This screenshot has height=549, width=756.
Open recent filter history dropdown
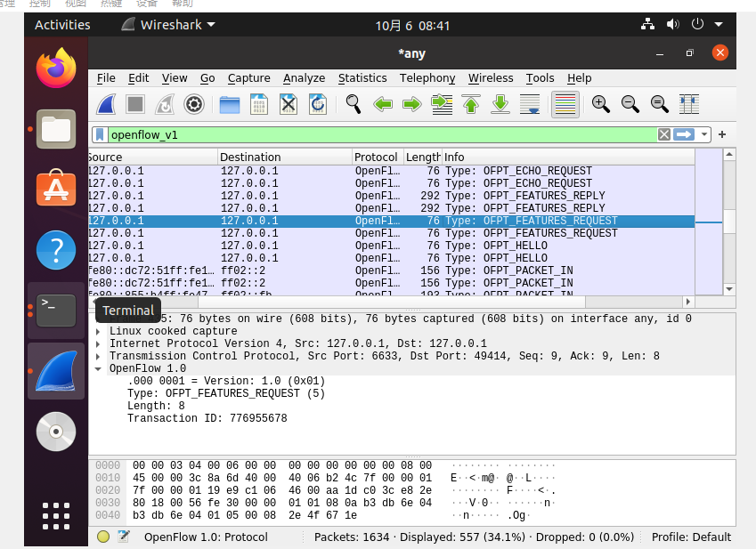click(704, 134)
